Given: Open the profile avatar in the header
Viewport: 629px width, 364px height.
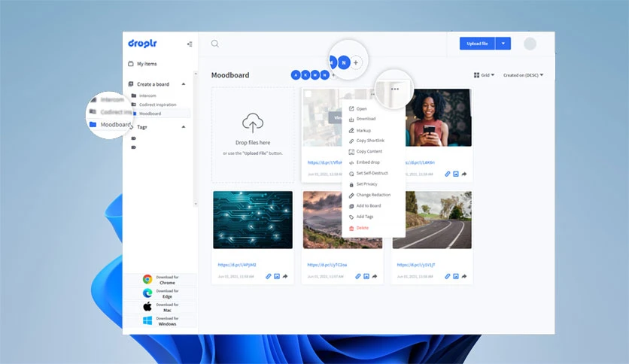Looking at the screenshot, I should coord(530,44).
